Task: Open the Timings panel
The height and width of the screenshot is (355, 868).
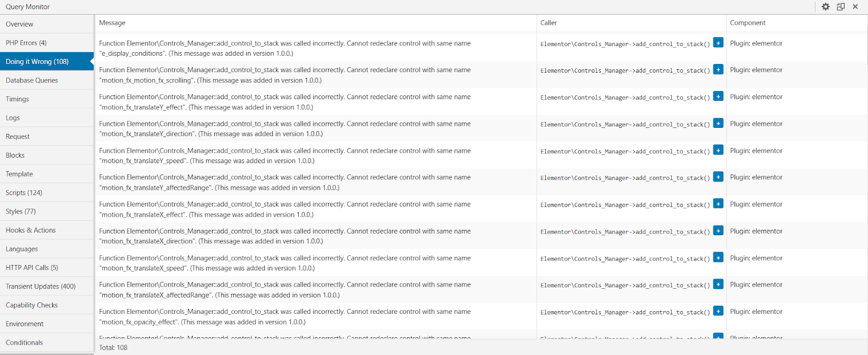Action: pos(17,99)
